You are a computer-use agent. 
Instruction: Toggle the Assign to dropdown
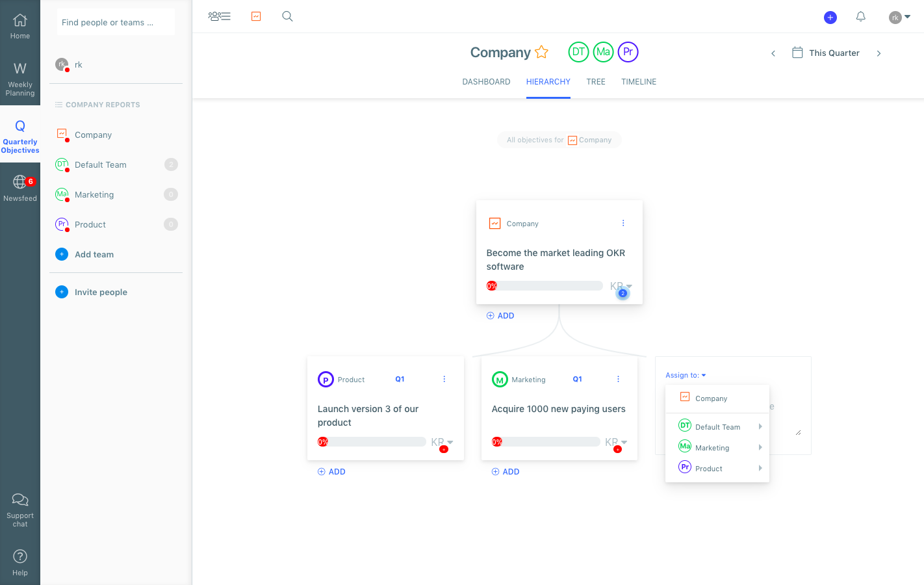click(x=686, y=375)
